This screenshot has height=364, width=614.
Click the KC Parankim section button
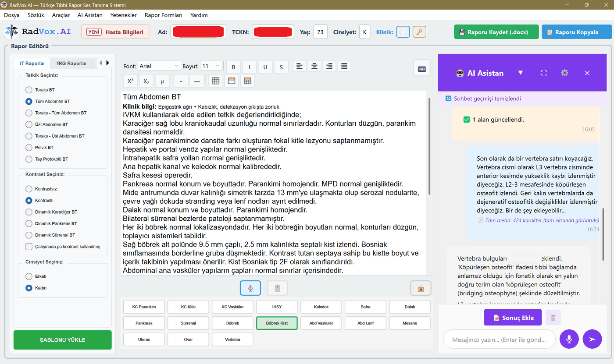pos(144,307)
